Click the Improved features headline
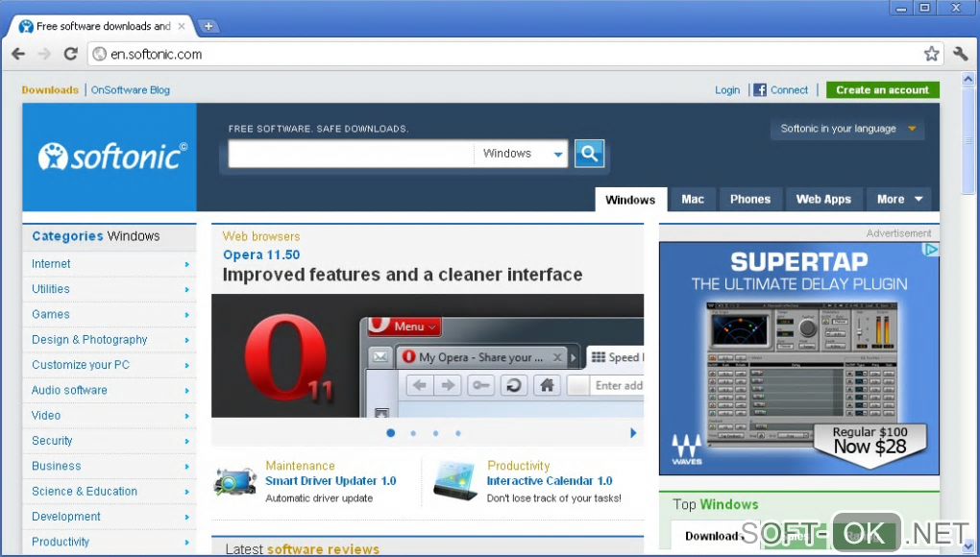Screen dimensions: 980x557 pos(403,275)
